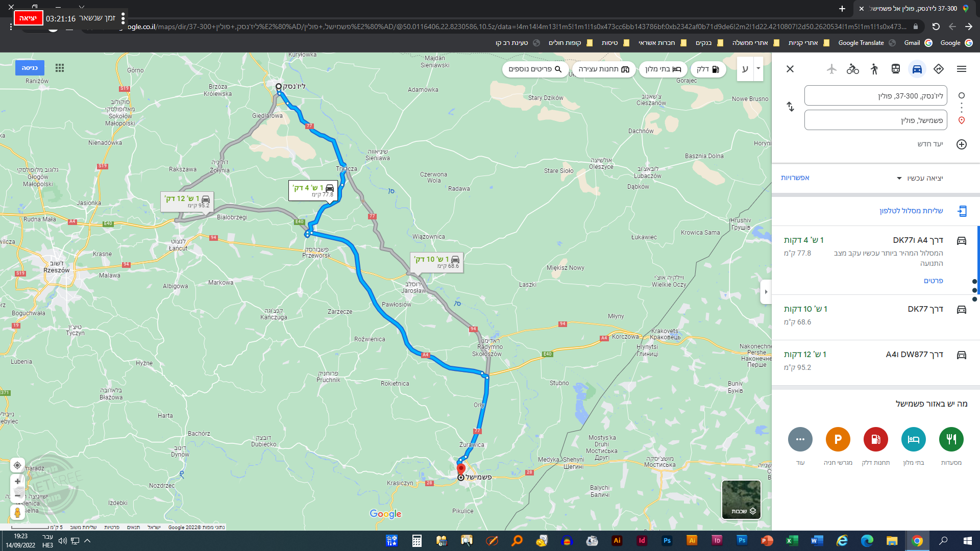Click the blue sign-in button
This screenshot has width=980, height=551.
[30, 68]
